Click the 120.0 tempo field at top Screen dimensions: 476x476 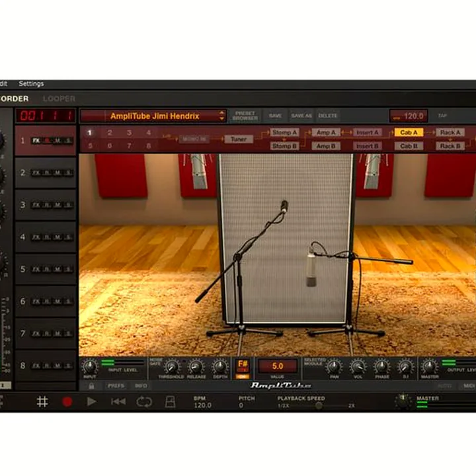point(409,116)
